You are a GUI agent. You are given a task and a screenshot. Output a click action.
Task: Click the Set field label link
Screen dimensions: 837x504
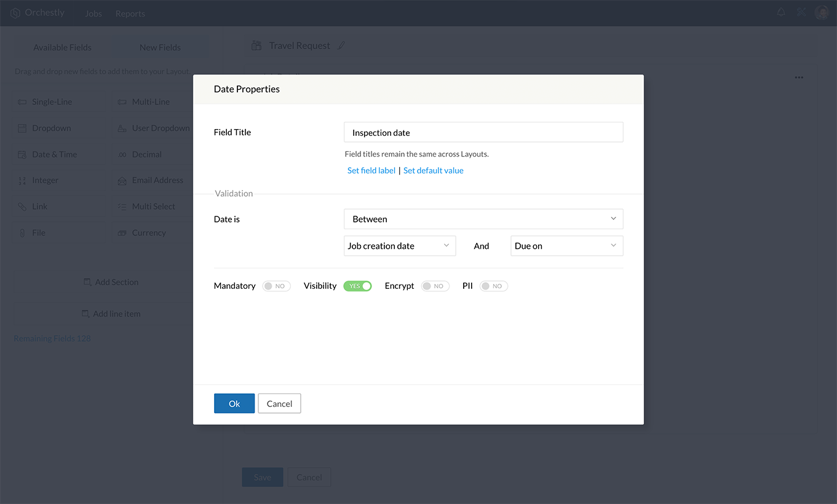click(x=371, y=170)
